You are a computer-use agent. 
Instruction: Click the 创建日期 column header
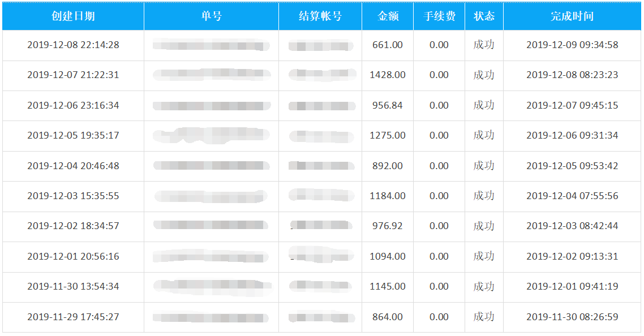coord(73,16)
